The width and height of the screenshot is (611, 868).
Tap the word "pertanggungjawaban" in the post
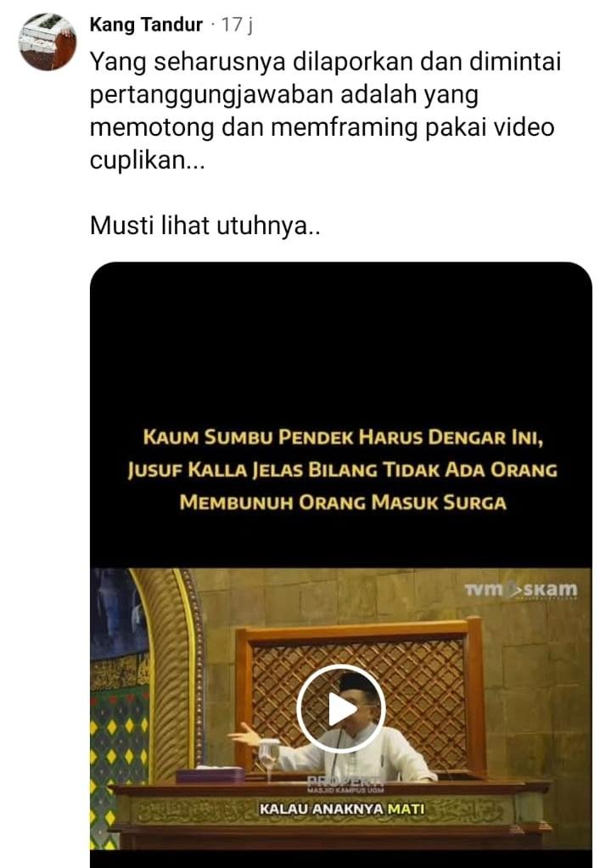click(210, 96)
